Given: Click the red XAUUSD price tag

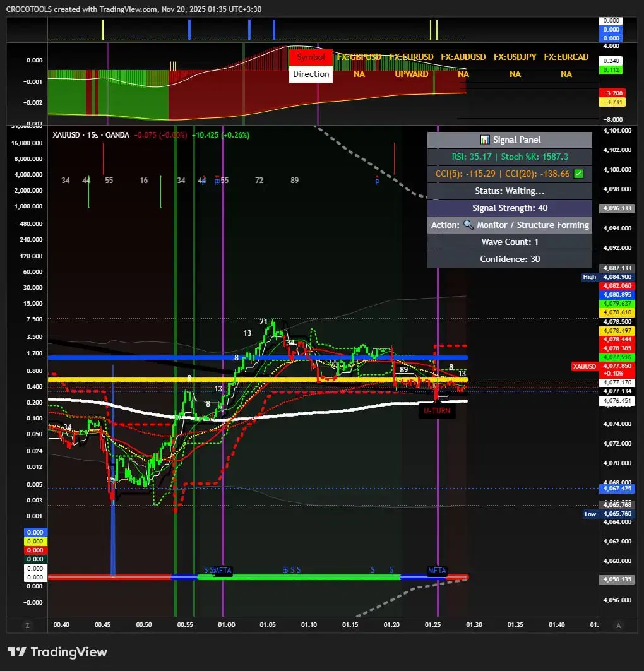Looking at the screenshot, I should (x=585, y=366).
